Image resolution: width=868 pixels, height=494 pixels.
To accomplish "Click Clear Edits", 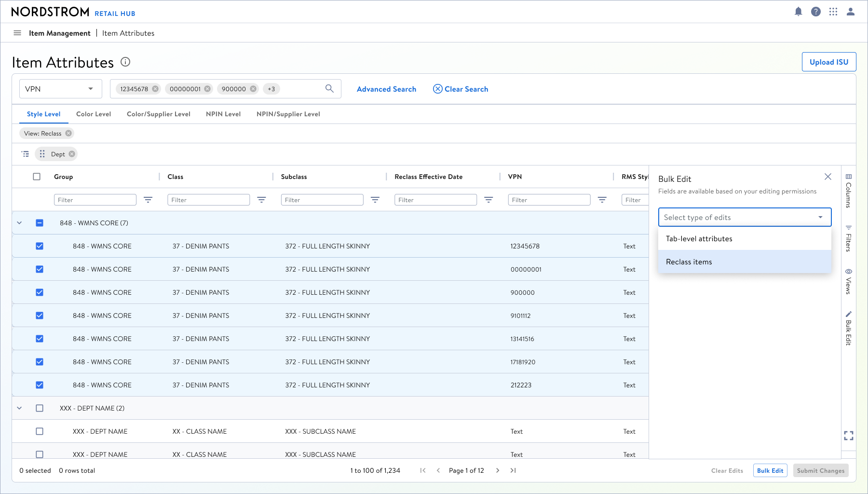I will (x=727, y=470).
